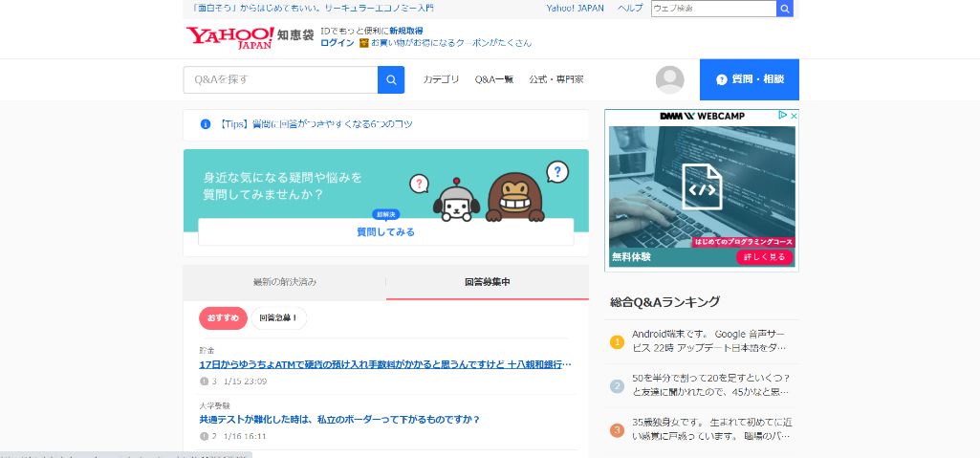Click 質問してみる button in banner

tap(385, 231)
